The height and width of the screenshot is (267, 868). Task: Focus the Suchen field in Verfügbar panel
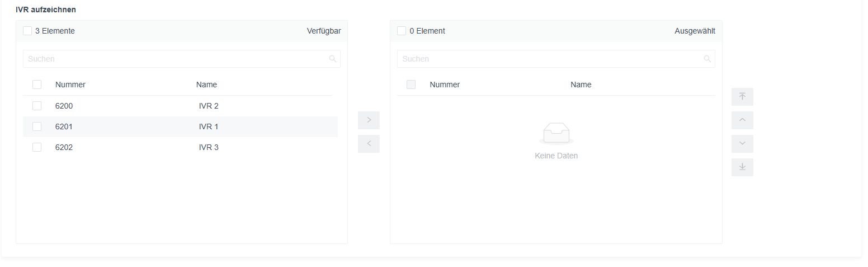click(x=182, y=59)
